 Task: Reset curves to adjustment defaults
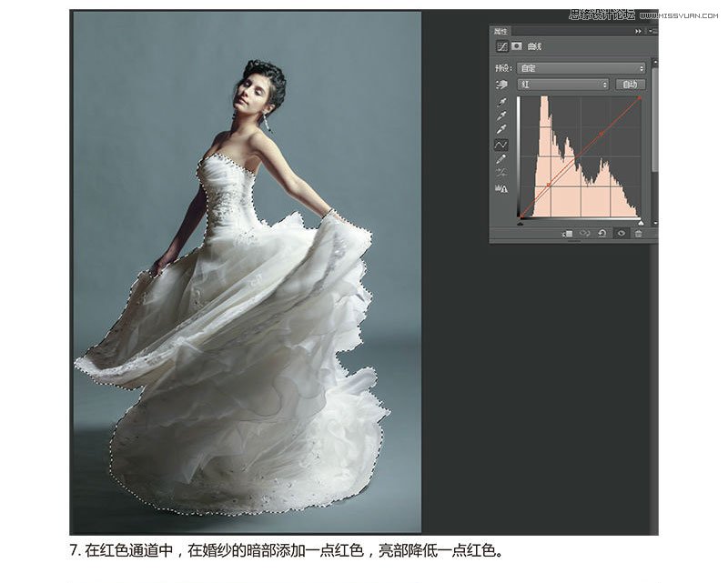pyautogui.click(x=602, y=234)
